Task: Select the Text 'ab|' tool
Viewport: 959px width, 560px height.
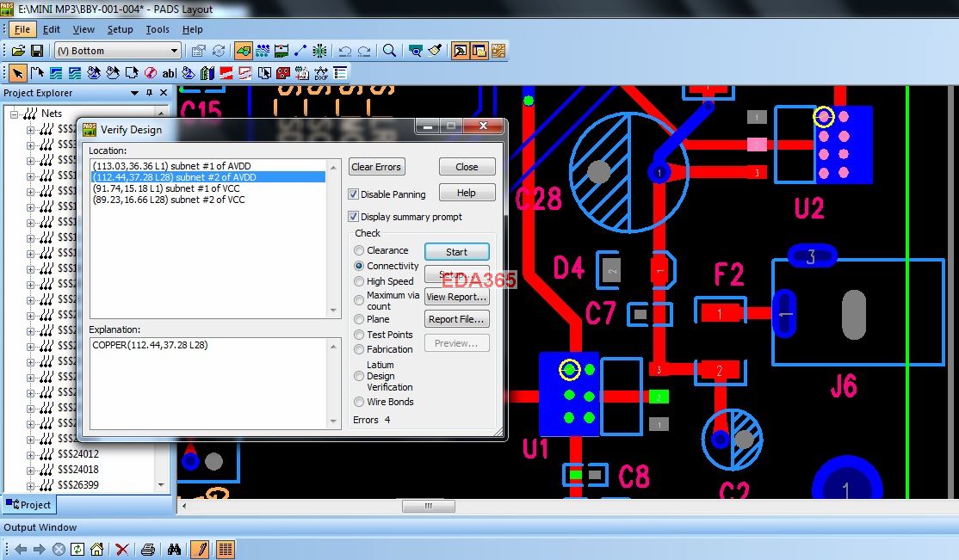Action: click(169, 73)
